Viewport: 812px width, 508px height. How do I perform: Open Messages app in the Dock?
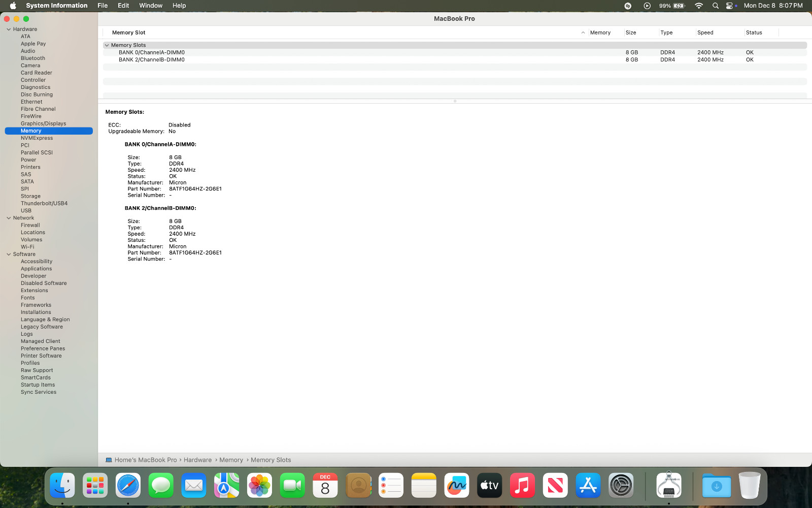tap(161, 485)
